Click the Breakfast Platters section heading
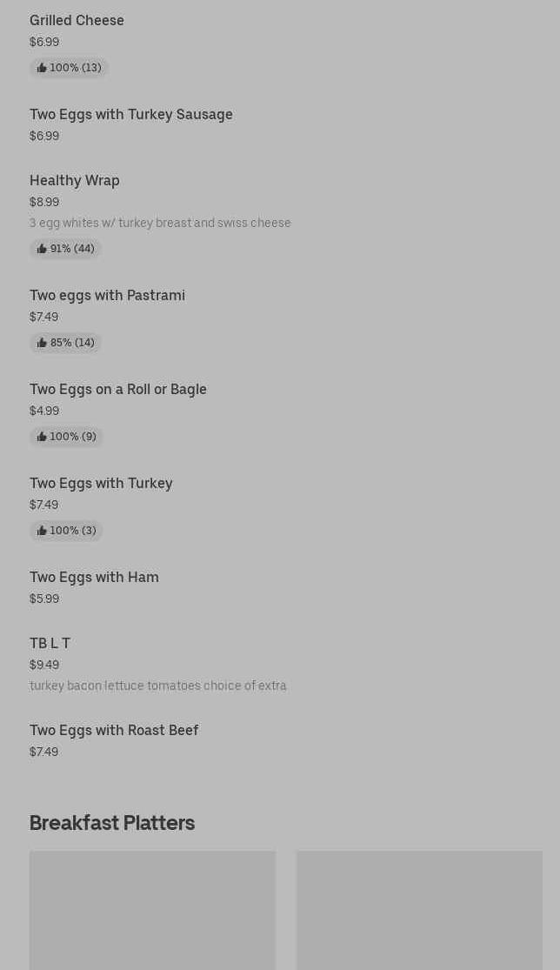 112,823
